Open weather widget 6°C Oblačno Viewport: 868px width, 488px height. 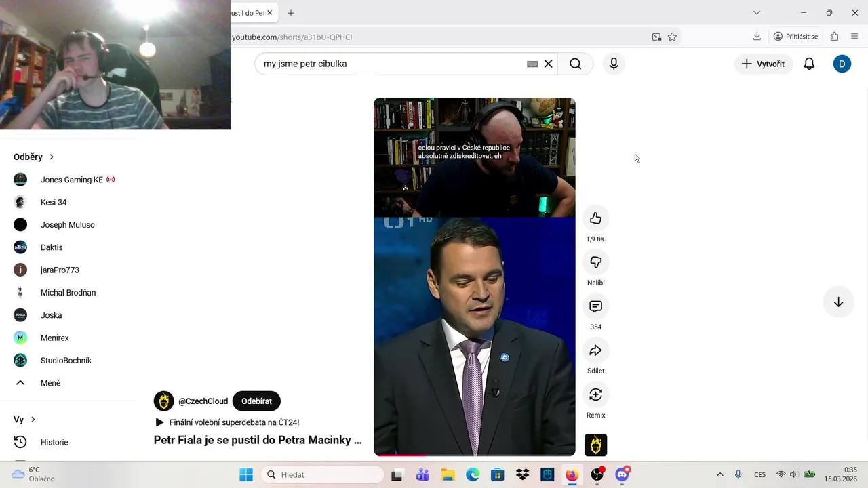coord(34,474)
